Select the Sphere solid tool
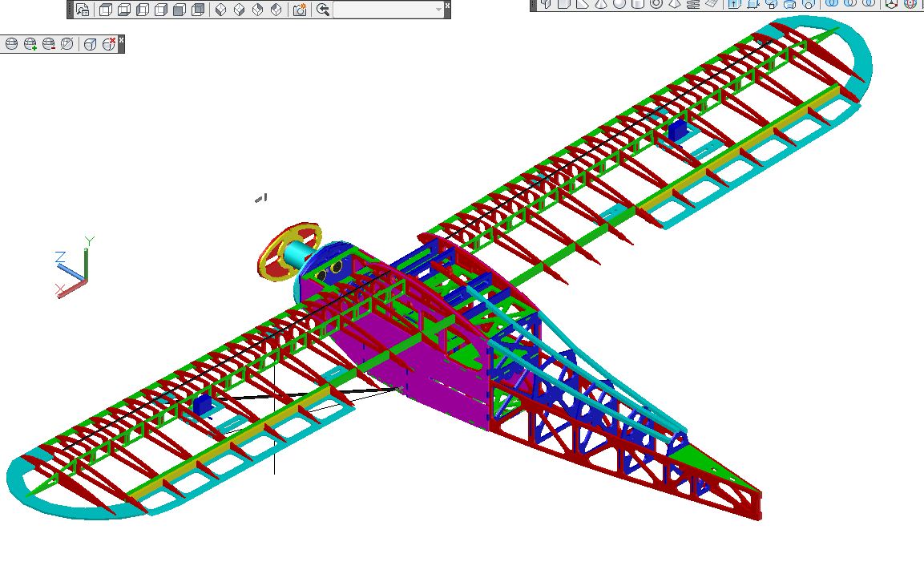924x578 pixels. coord(619,4)
